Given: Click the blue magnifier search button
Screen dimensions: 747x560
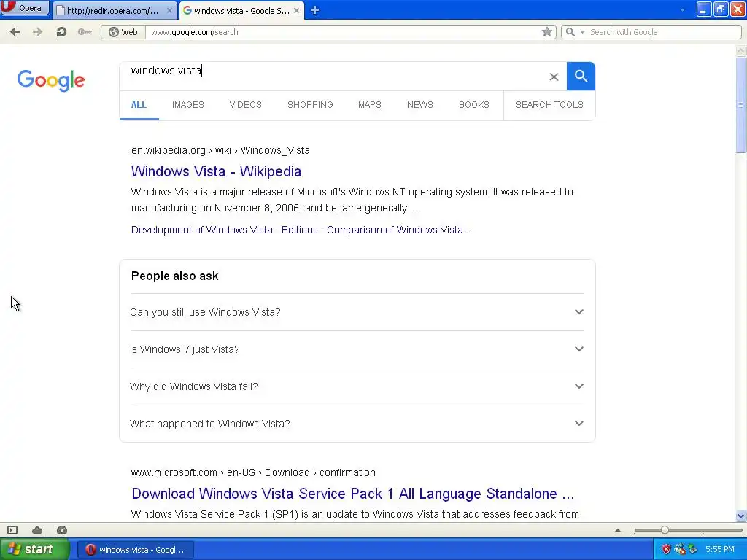Looking at the screenshot, I should click(x=581, y=76).
